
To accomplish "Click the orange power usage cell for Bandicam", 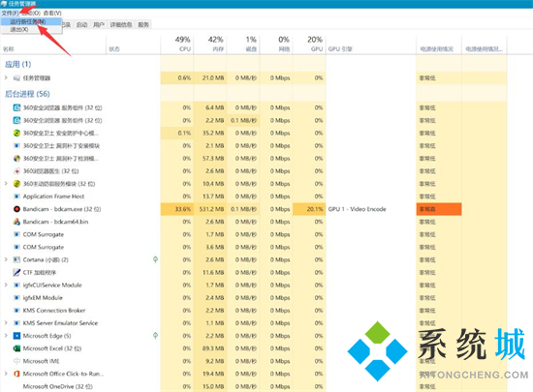I will pos(439,209).
